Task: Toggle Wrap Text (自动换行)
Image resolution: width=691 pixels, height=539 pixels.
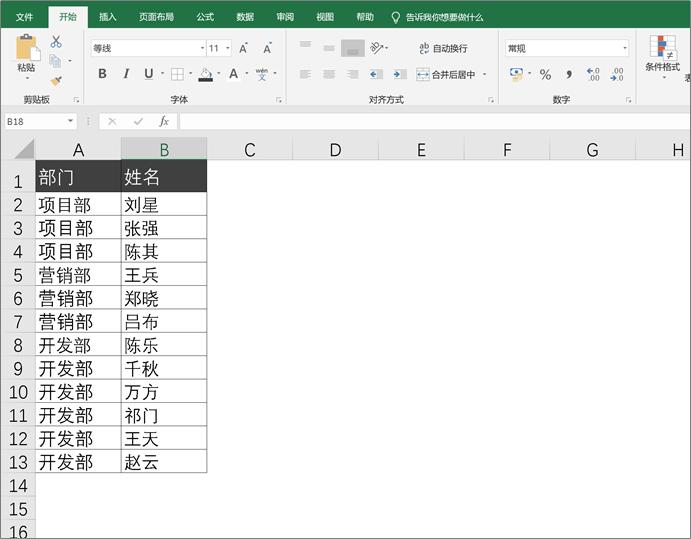Action: 442,48
